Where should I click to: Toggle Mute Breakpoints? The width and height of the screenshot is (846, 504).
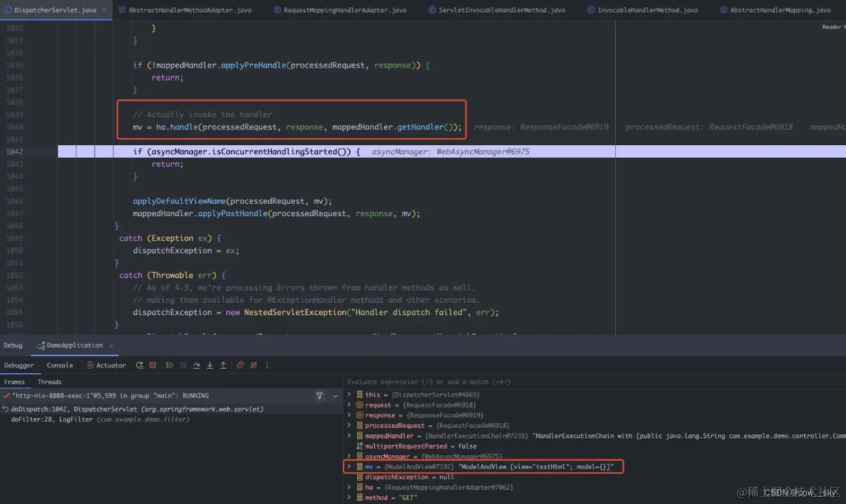[x=254, y=365]
